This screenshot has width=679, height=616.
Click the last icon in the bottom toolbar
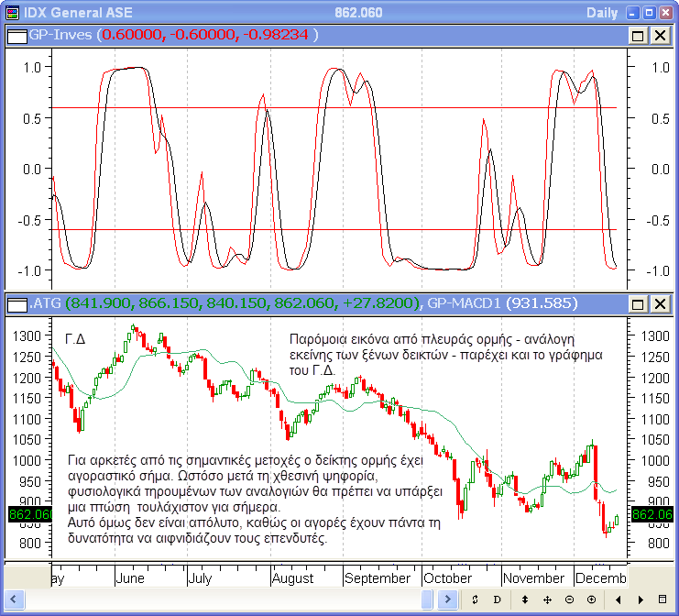[x=663, y=599]
